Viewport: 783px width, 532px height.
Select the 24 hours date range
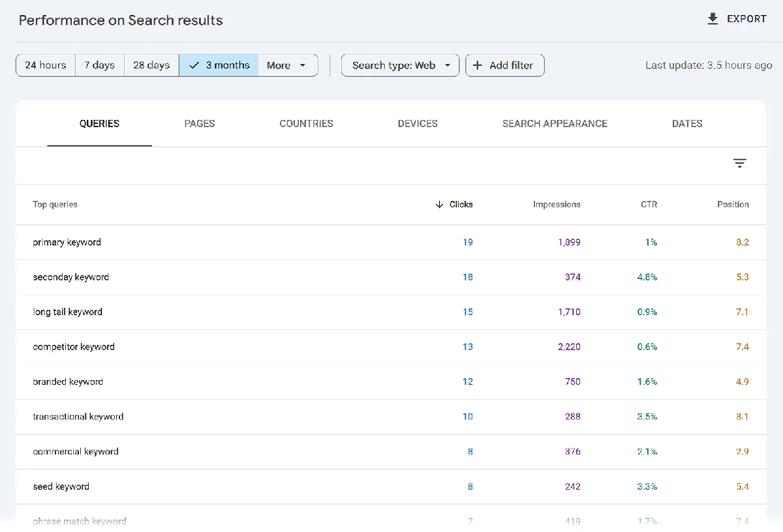click(46, 65)
